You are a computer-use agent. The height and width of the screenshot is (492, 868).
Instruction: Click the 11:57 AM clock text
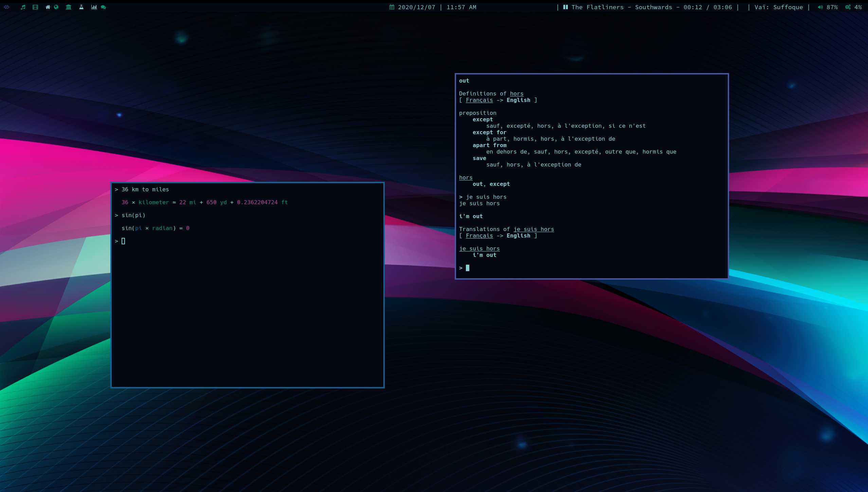[461, 7]
